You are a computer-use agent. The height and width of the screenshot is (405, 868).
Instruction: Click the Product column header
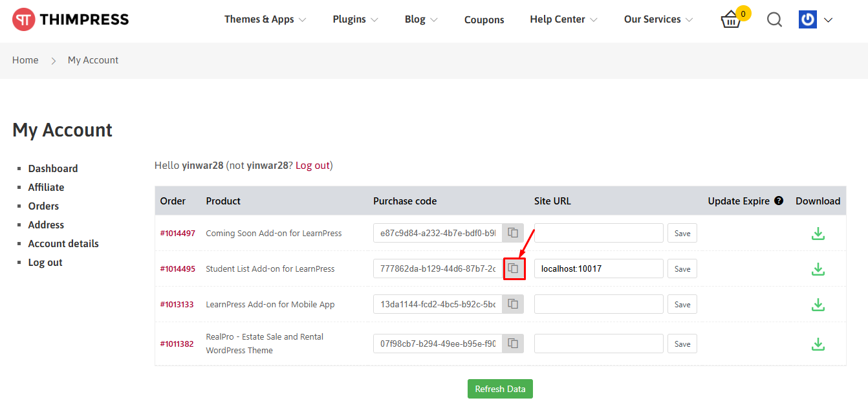(223, 201)
